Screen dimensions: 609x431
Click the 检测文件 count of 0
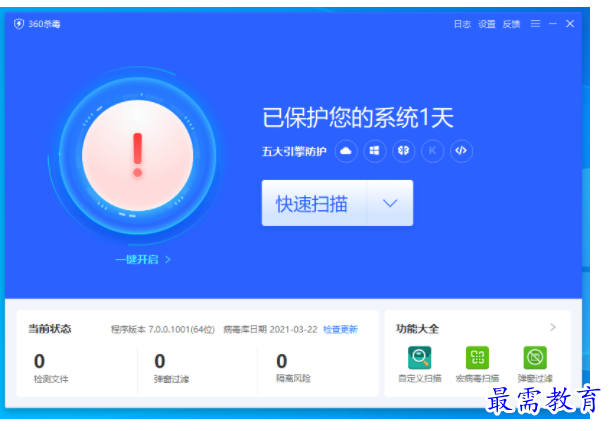39,361
